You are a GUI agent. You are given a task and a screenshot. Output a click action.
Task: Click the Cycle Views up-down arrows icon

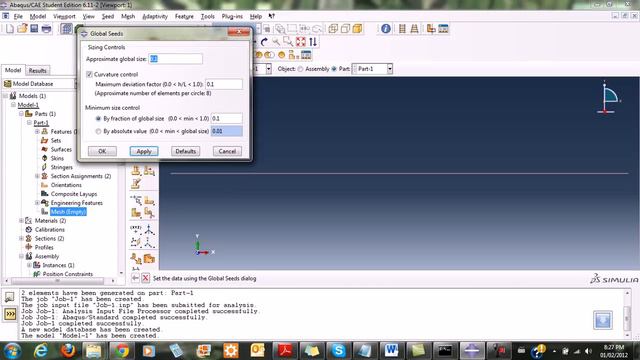pos(313,42)
